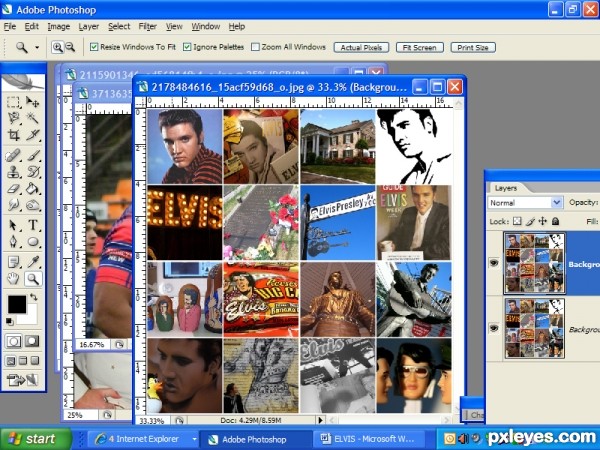Swap foreground and background colors
600x450 pixels.
click(34, 297)
